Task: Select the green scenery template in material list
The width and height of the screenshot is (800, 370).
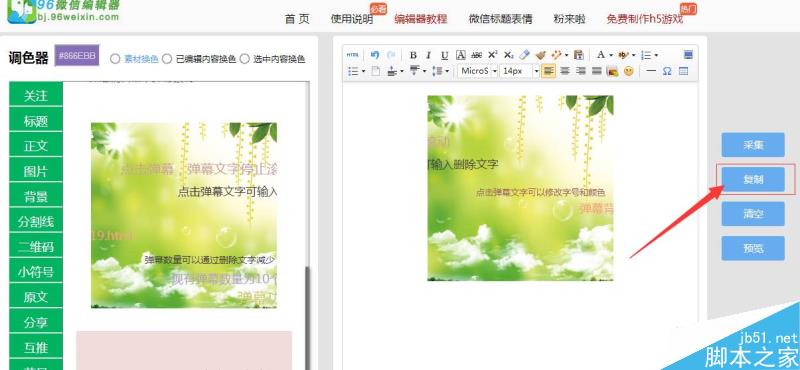Action: [x=184, y=215]
